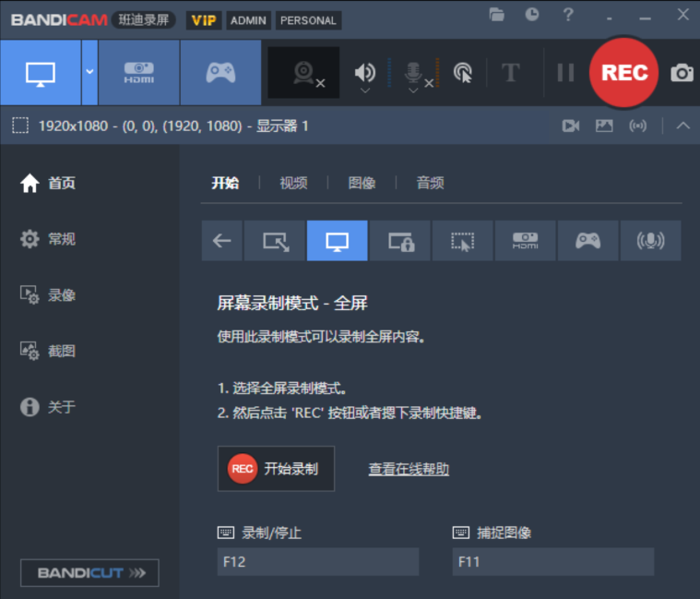Select rectangle area recording mode icon
Image resolution: width=700 pixels, height=599 pixels.
[x=275, y=241]
